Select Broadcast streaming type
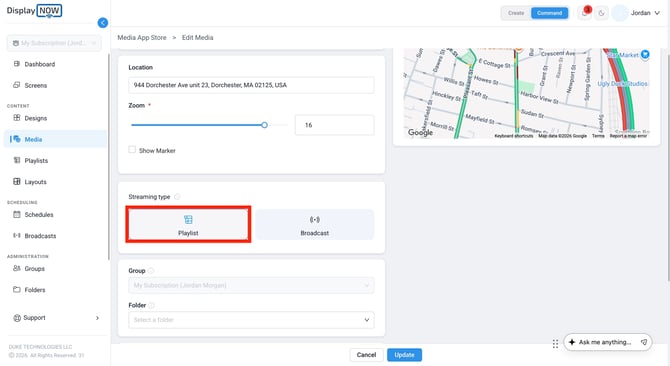670x366 pixels. 314,225
